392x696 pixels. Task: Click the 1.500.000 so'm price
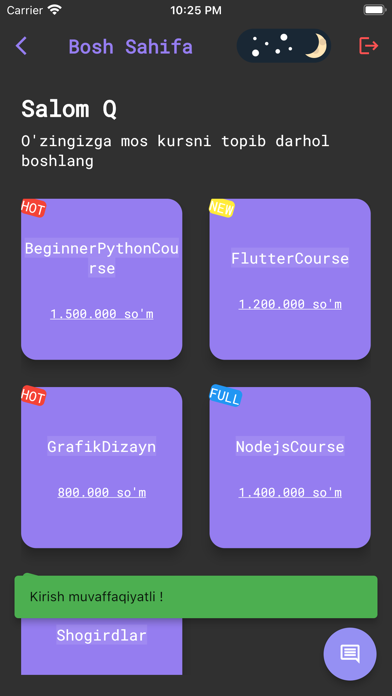[102, 314]
